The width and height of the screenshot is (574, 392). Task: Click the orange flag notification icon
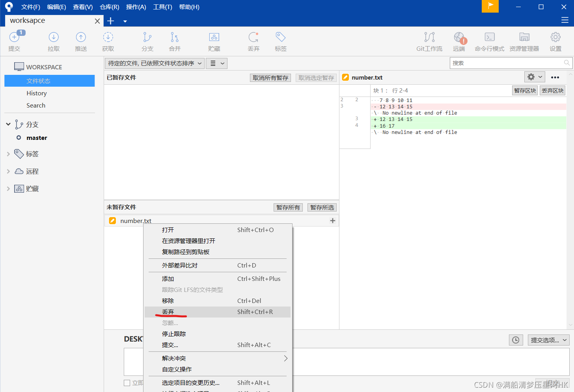(490, 6)
